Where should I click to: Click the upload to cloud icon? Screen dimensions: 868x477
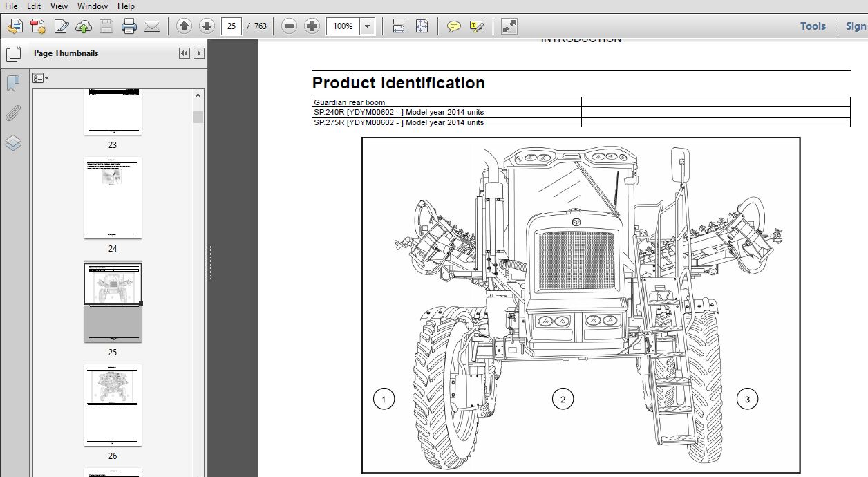84,26
